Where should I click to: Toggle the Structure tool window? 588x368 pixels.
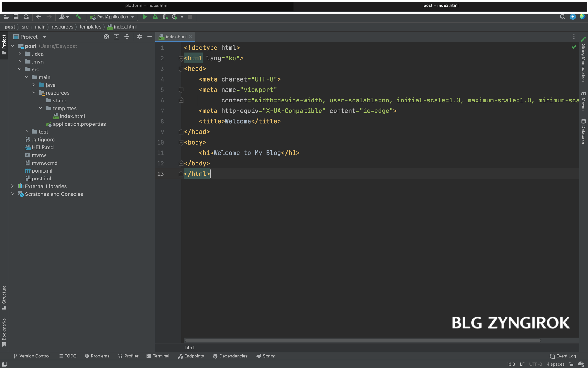click(x=4, y=297)
